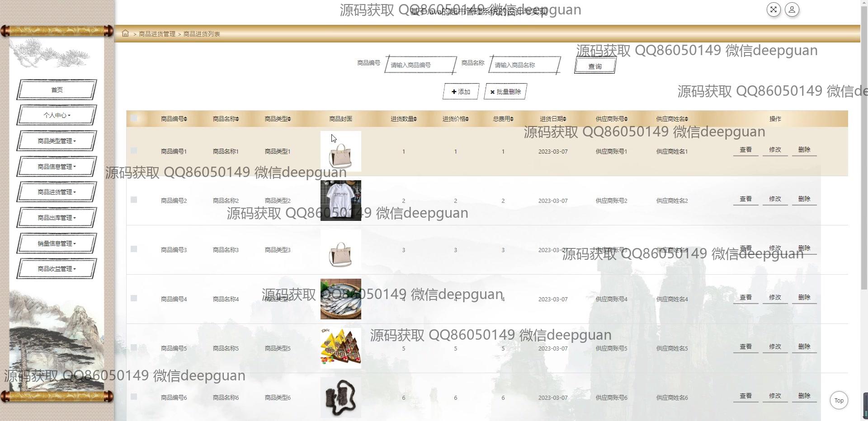Click the 查询 search button
Viewport: 868px width, 421px height.
pos(595,65)
